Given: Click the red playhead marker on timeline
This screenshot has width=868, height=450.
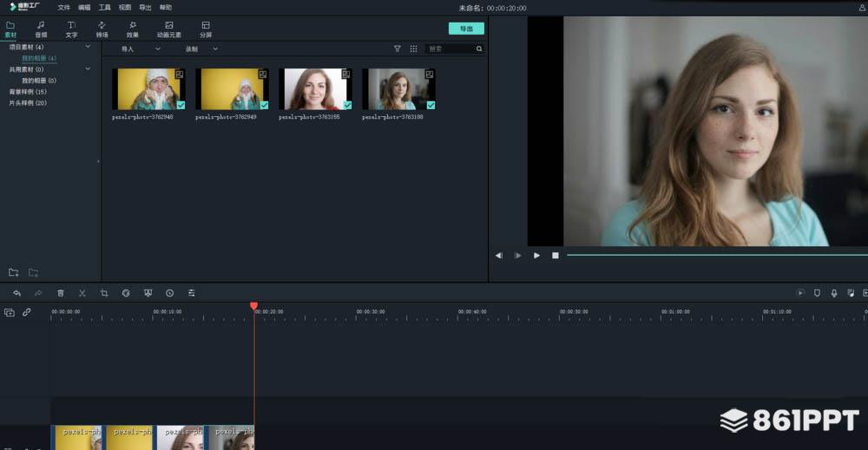Looking at the screenshot, I should [253, 306].
